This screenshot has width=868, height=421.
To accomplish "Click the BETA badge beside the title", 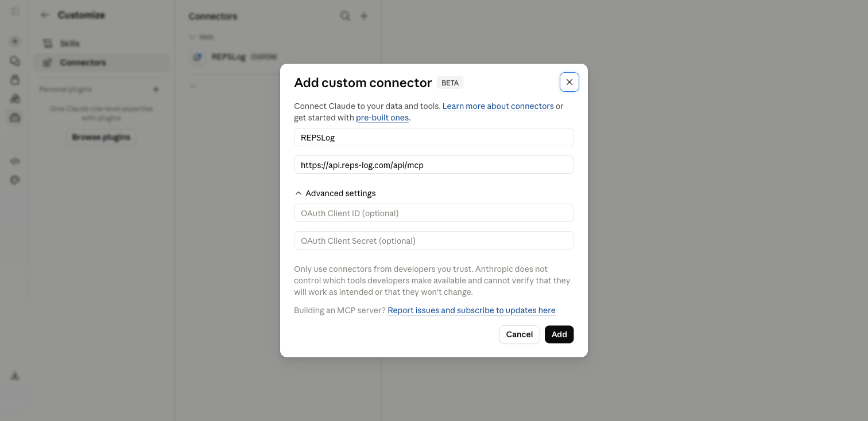I will [x=450, y=83].
